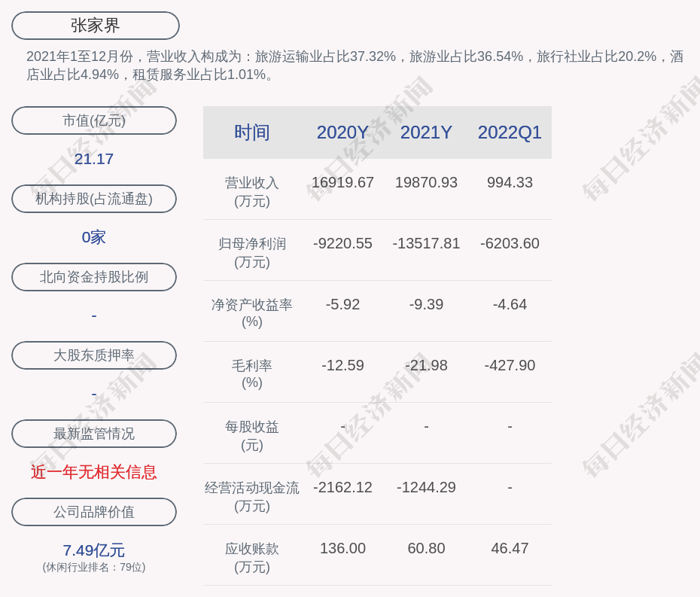Select the 2020Y column header
Viewport: 700px width, 597px height.
click(x=342, y=132)
